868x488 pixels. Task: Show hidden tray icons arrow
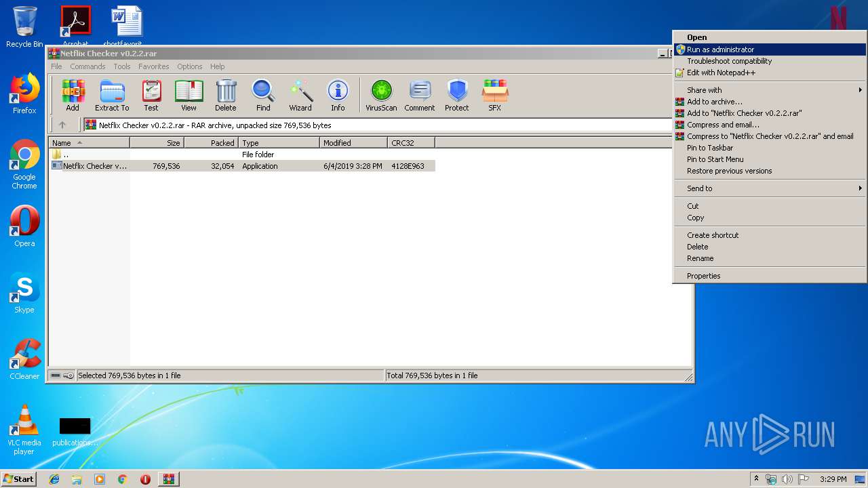pyautogui.click(x=757, y=479)
